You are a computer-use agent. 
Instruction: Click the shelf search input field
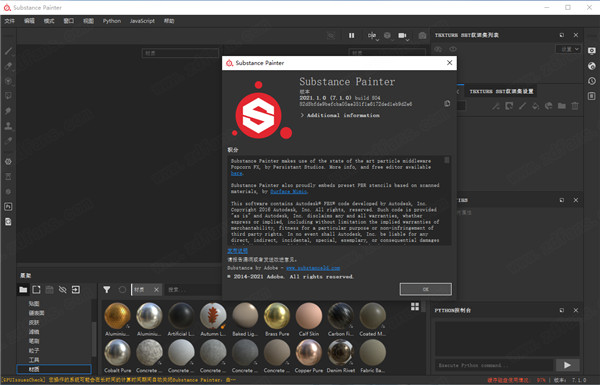coord(193,290)
